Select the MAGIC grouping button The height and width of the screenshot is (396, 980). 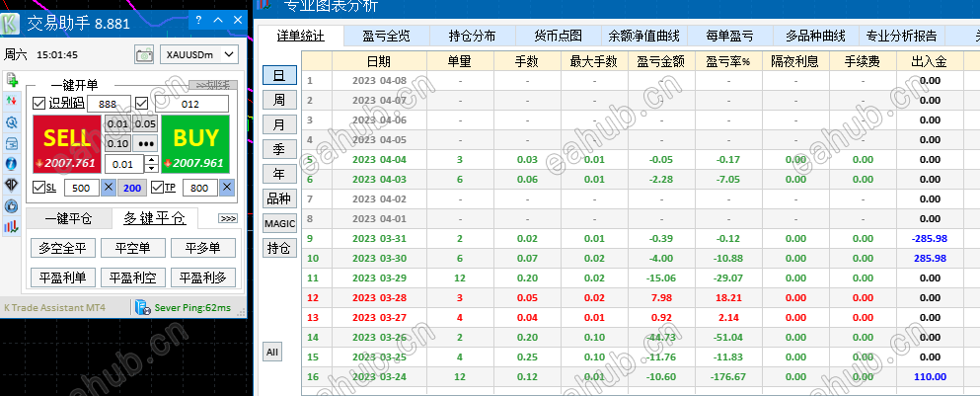coord(279,223)
